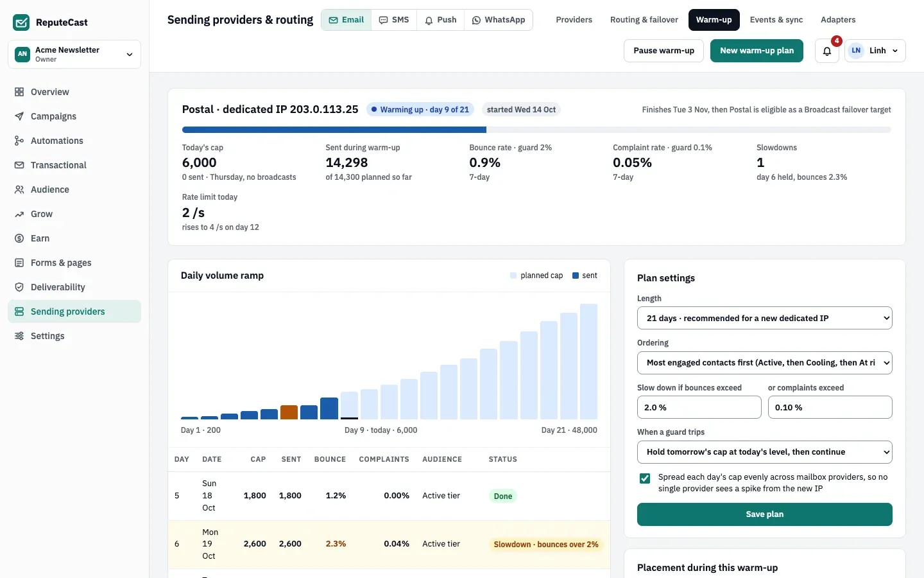The image size is (924, 578).
Task: Open the Ordering dropdown for contact engagement
Action: (x=765, y=363)
